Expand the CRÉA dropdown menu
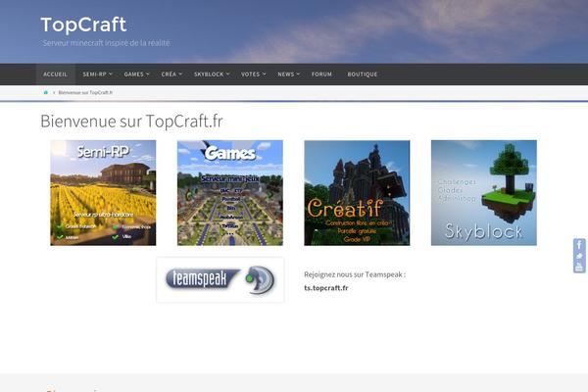The image size is (588, 392). [x=171, y=74]
